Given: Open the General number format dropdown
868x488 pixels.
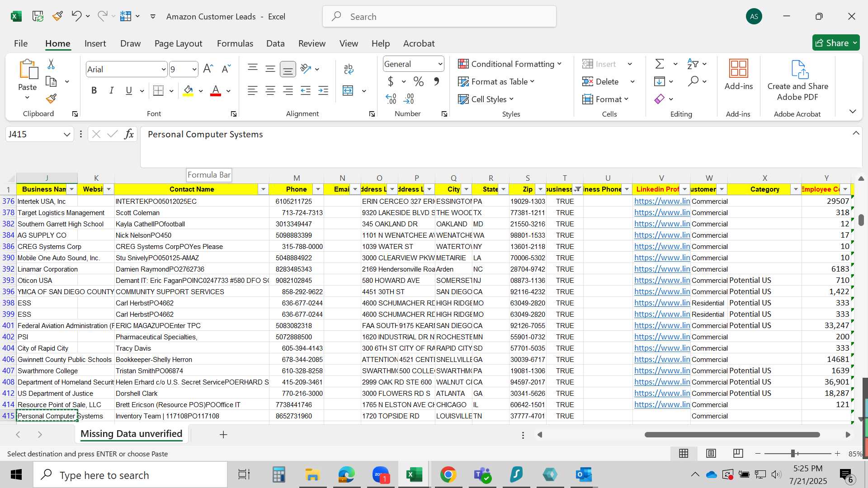Looking at the screenshot, I should (x=440, y=64).
